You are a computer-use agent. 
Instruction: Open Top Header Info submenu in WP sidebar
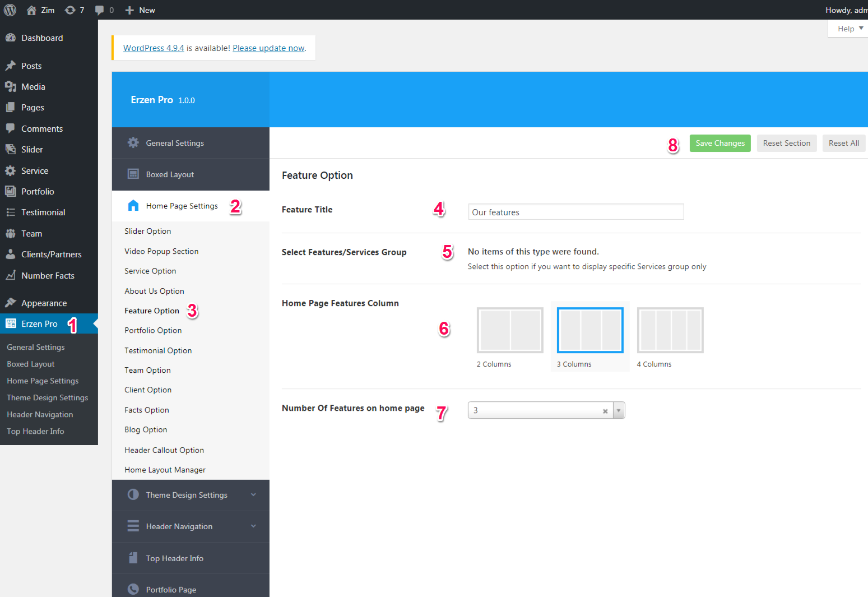[35, 431]
